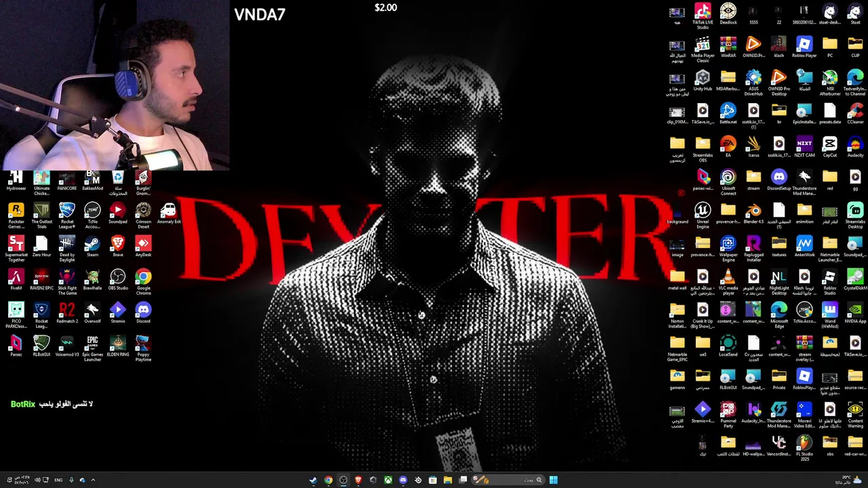This screenshot has height=488, width=868.
Task: Open the Microsoft Edge desktop shortcut
Action: [x=779, y=315]
